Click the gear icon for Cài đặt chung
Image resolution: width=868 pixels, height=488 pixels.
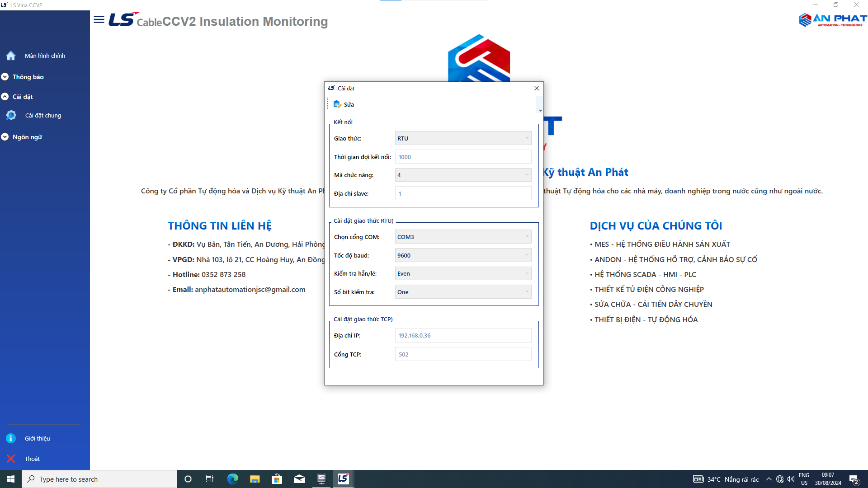pos(11,115)
